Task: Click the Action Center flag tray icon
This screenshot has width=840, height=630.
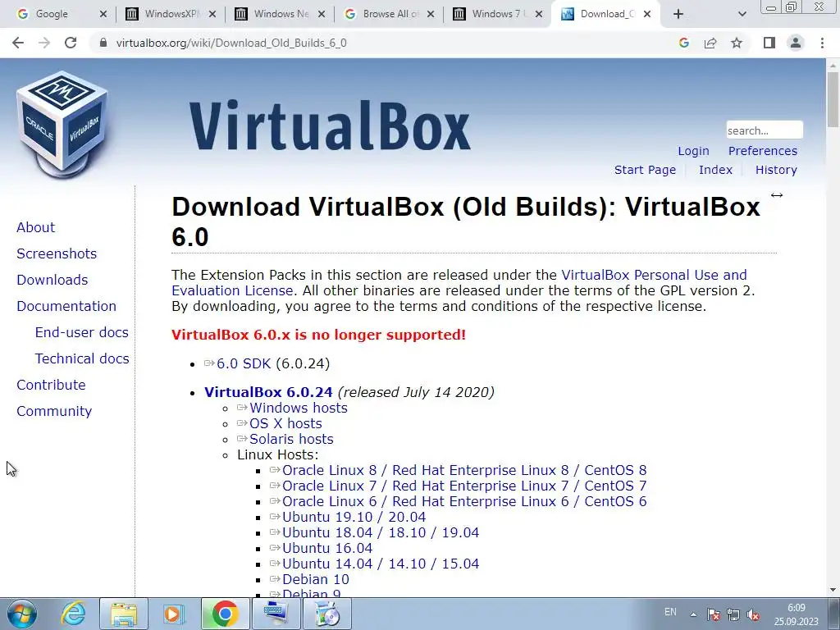Action: 713,614
